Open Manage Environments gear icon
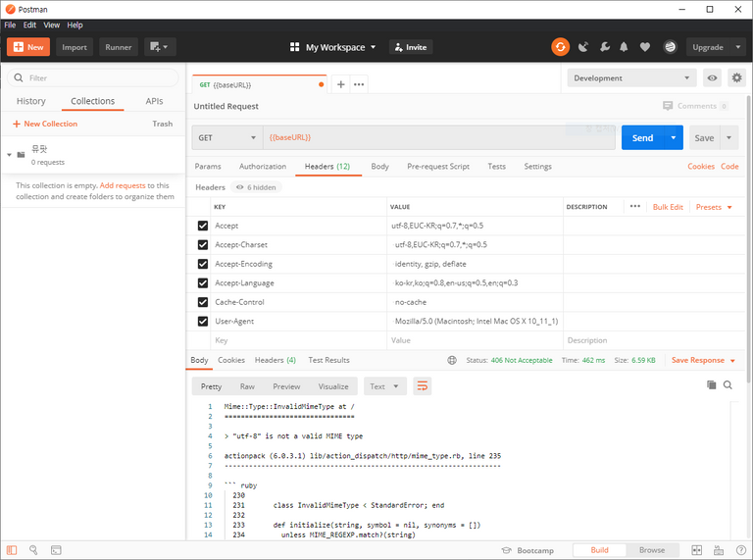Viewport: 753px width, 560px height. pyautogui.click(x=736, y=77)
